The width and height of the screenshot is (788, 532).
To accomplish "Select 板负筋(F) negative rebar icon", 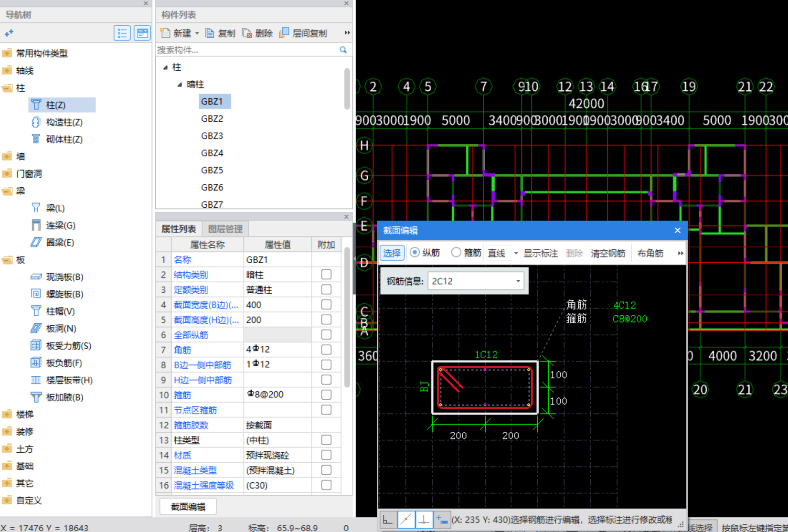I will tap(36, 362).
